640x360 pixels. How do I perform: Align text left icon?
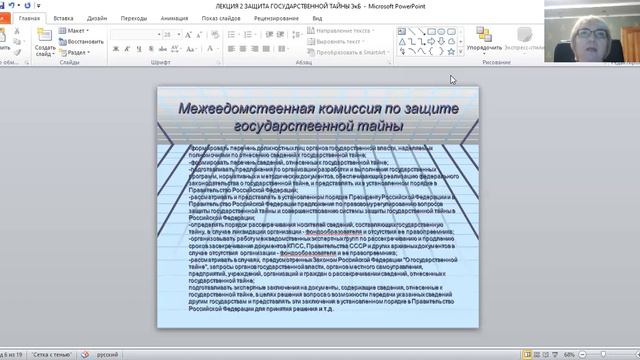231,49
